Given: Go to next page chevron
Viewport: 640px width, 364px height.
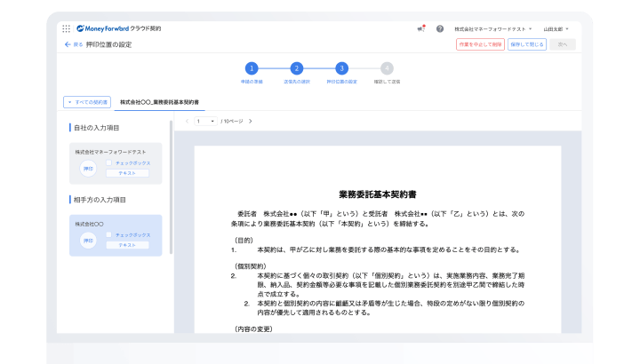Looking at the screenshot, I should click(x=250, y=121).
